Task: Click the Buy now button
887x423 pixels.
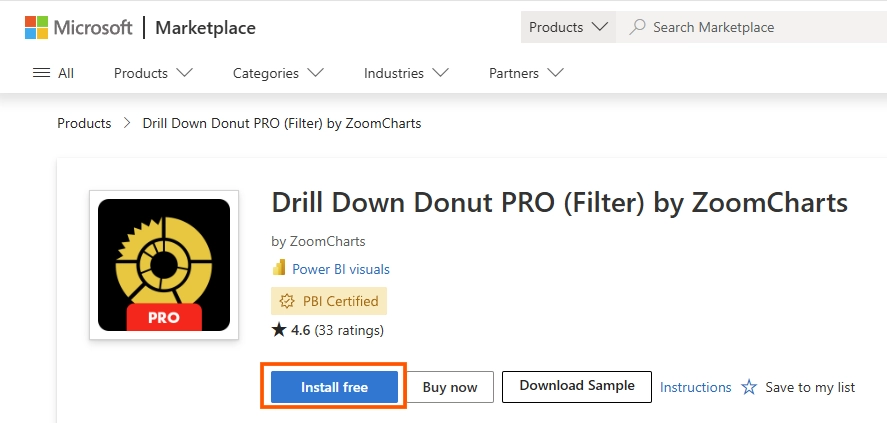Action: 450,387
